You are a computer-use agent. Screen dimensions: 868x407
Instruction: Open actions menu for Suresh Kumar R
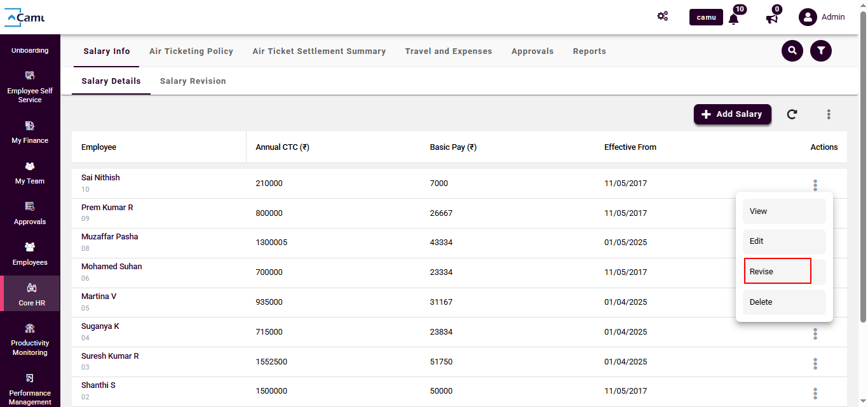[815, 364]
